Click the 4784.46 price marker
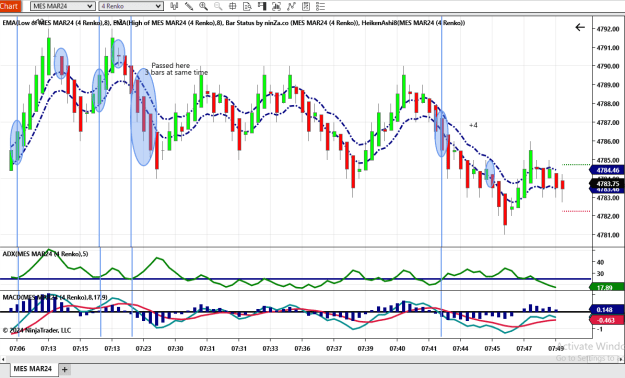625x378 pixels. pyautogui.click(x=607, y=171)
